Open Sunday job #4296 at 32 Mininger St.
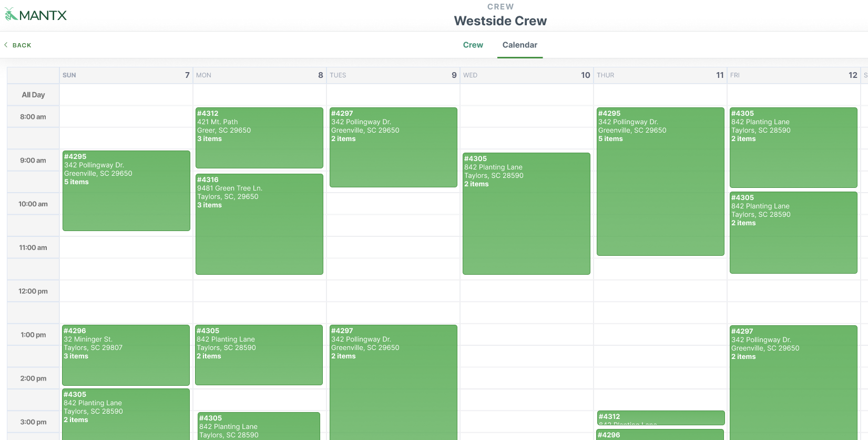This screenshot has height=440, width=868. coord(126,355)
